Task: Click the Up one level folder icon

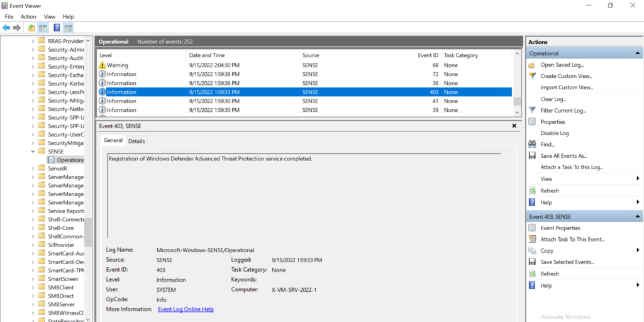Action: coord(31,28)
